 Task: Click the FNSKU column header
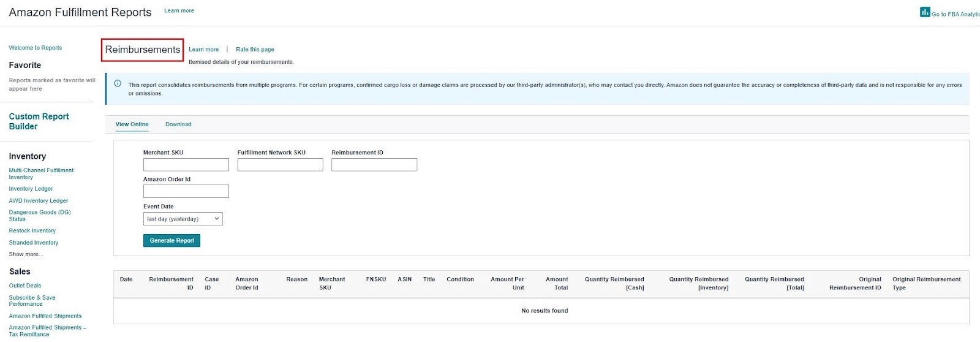pyautogui.click(x=376, y=279)
